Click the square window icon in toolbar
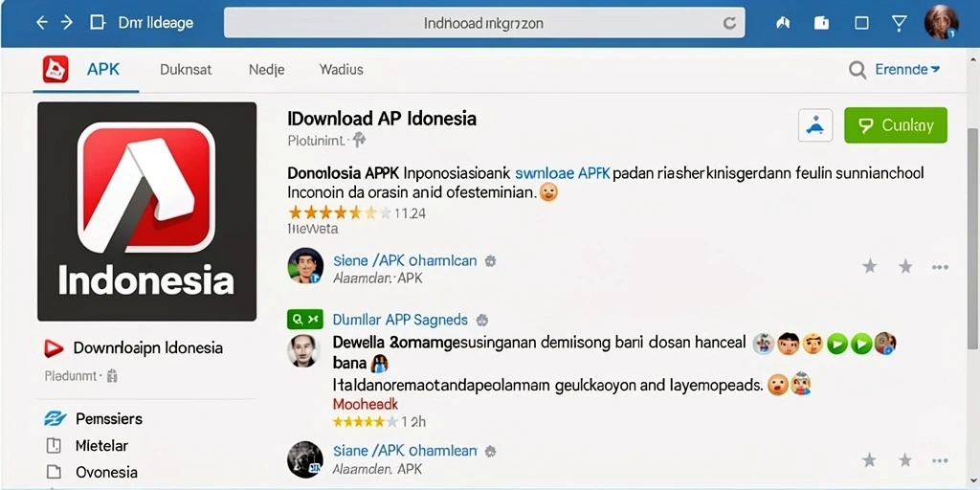The width and height of the screenshot is (980, 490). [x=861, y=24]
